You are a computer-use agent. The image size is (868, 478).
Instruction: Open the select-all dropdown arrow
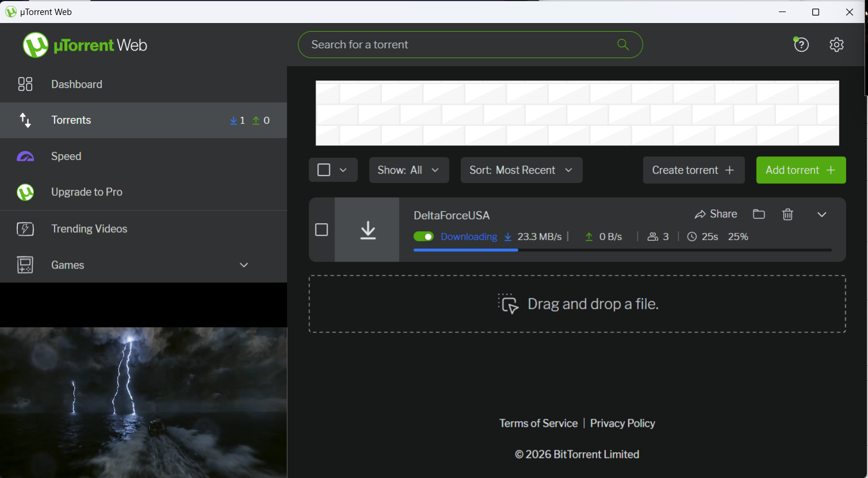pos(343,170)
